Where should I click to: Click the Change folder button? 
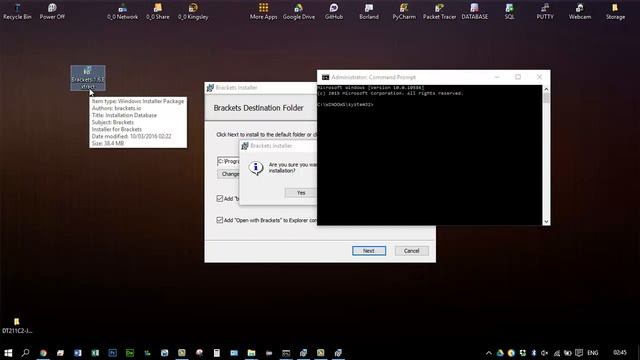[x=229, y=174]
